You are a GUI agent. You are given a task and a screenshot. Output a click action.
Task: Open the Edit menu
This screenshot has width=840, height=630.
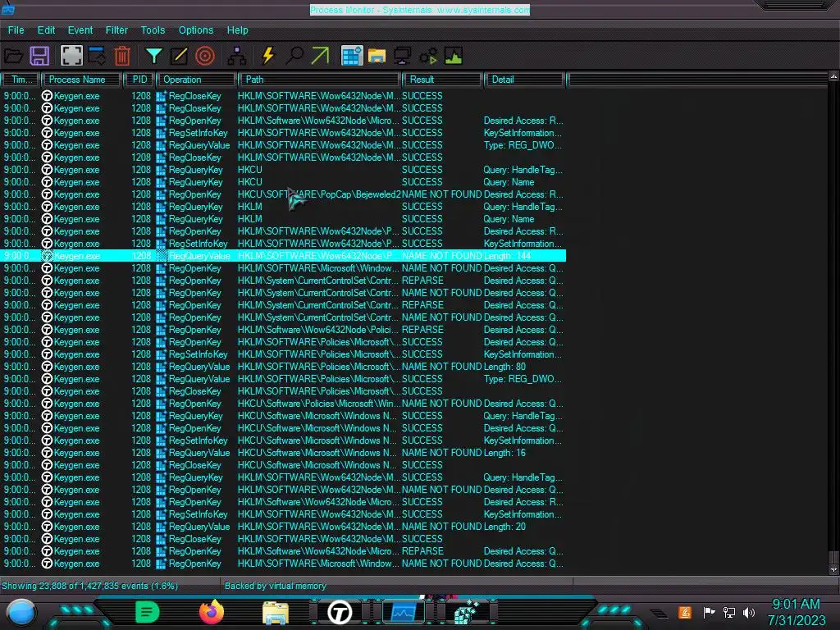[46, 30]
